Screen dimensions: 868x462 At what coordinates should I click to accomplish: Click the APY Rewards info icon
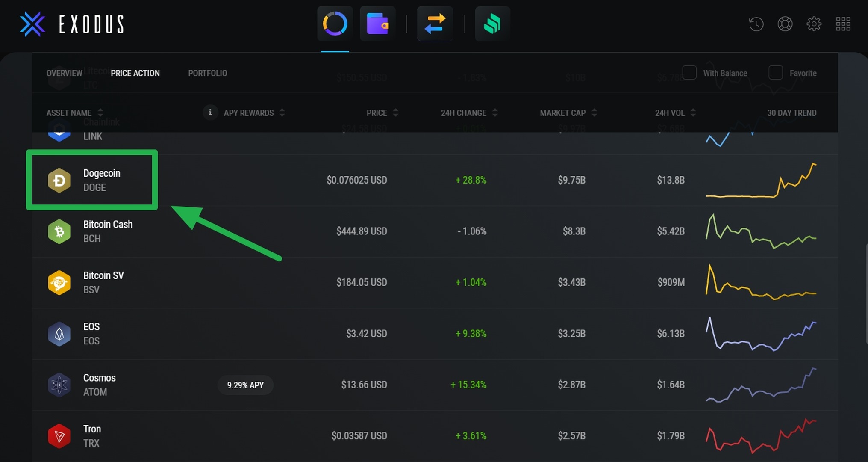click(210, 113)
